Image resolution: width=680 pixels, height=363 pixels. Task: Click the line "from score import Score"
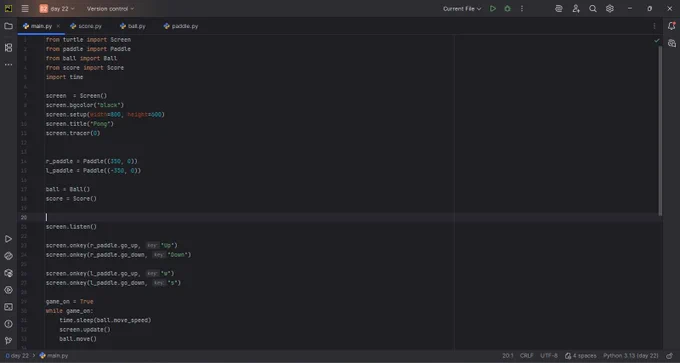(x=85, y=68)
